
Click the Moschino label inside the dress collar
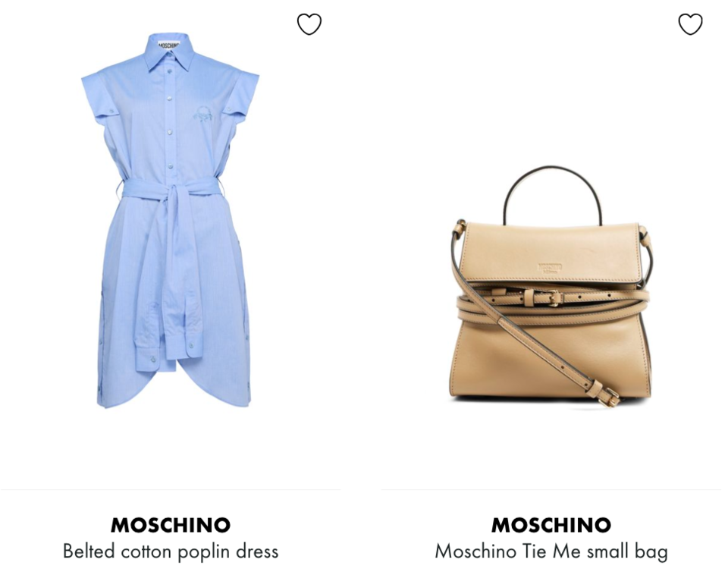(x=169, y=45)
